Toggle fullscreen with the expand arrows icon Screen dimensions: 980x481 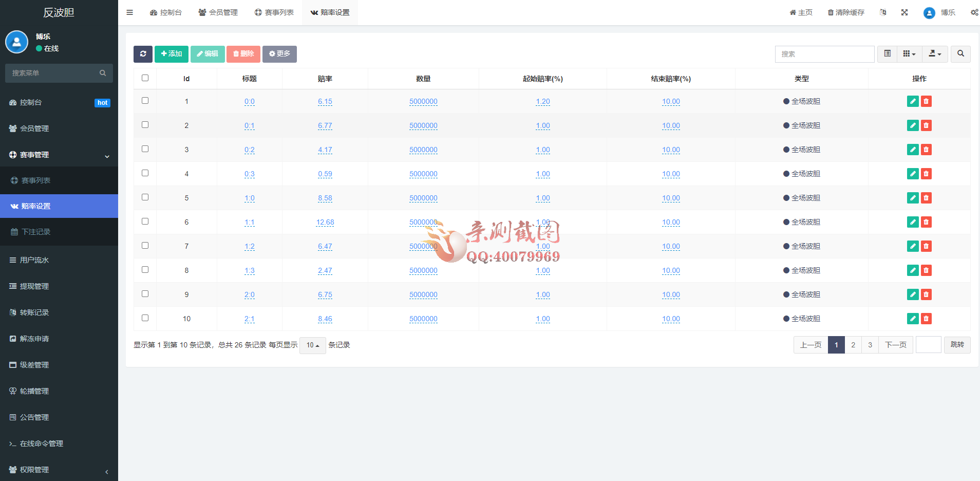click(904, 12)
